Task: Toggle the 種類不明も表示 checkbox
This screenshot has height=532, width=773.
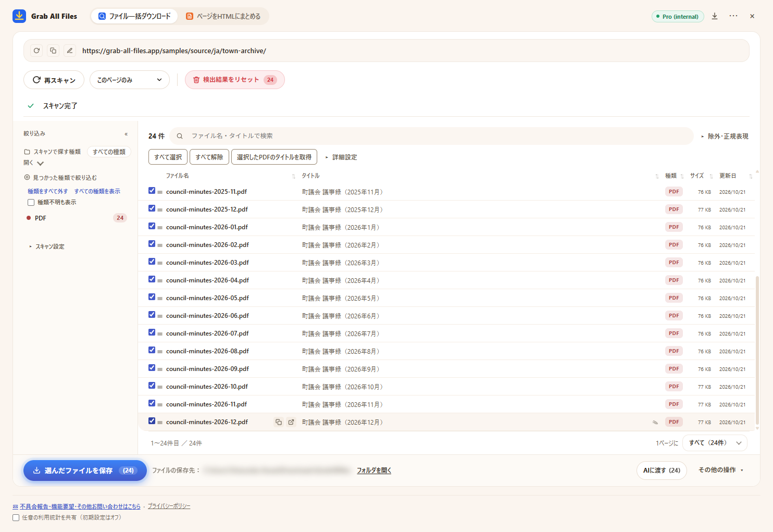Action: click(x=31, y=202)
